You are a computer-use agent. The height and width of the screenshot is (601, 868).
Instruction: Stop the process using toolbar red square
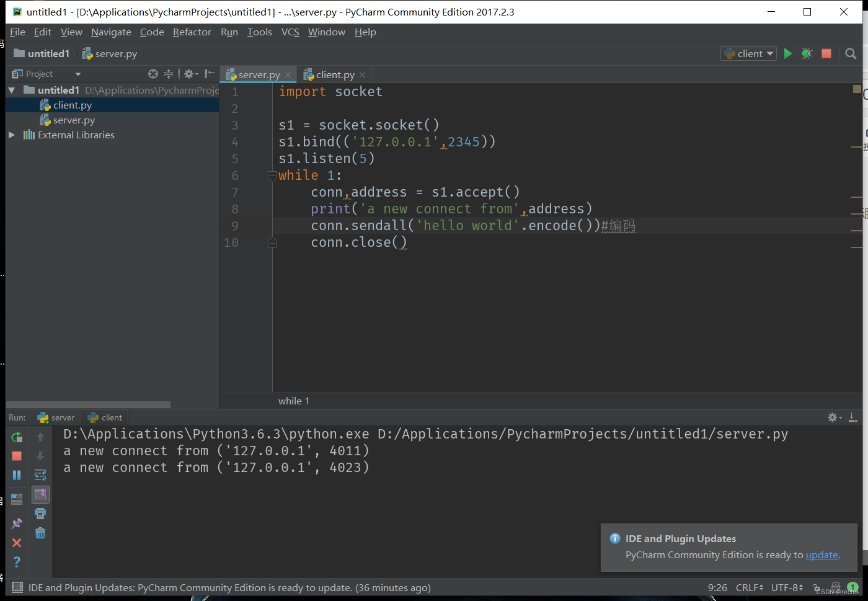pyautogui.click(x=826, y=54)
